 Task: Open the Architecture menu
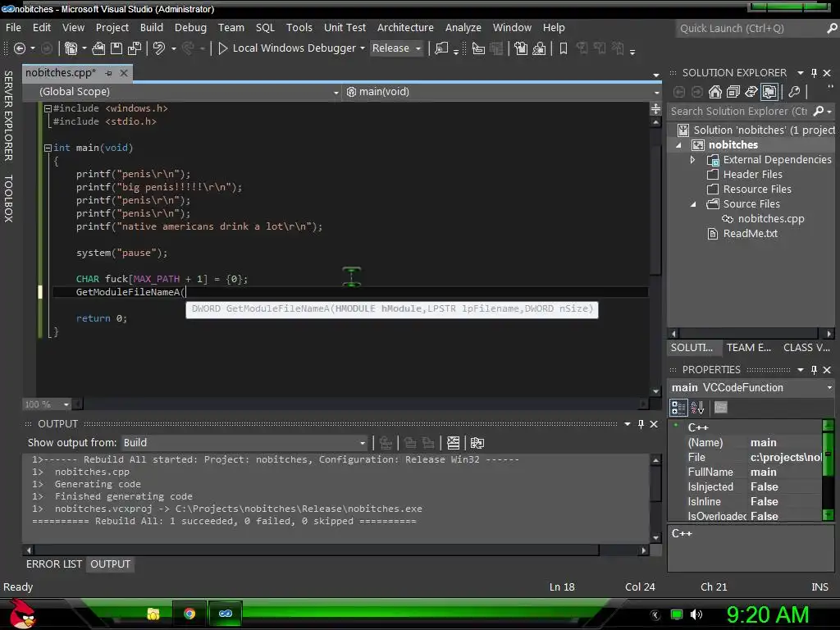[x=405, y=27]
